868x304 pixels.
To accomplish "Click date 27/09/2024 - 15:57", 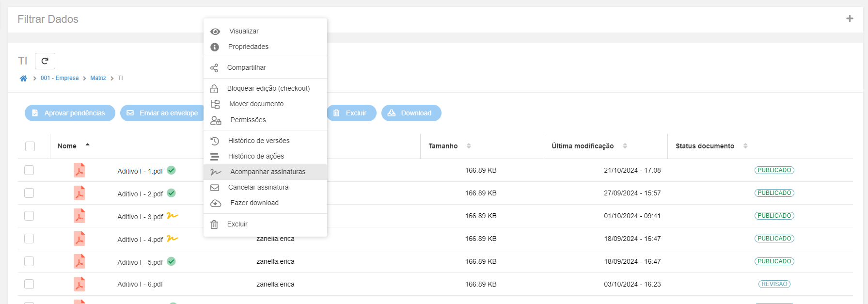I will (x=632, y=193).
